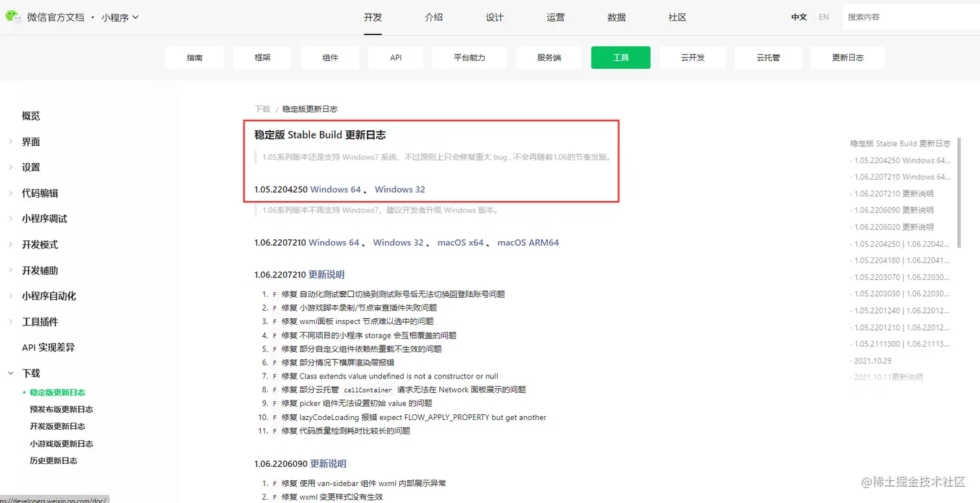Switch to the 介绍 top tab
980x503 pixels.
click(x=434, y=18)
